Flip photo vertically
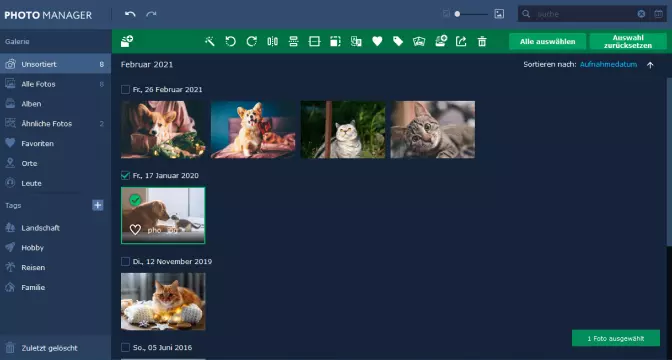672x360 pixels. click(294, 41)
